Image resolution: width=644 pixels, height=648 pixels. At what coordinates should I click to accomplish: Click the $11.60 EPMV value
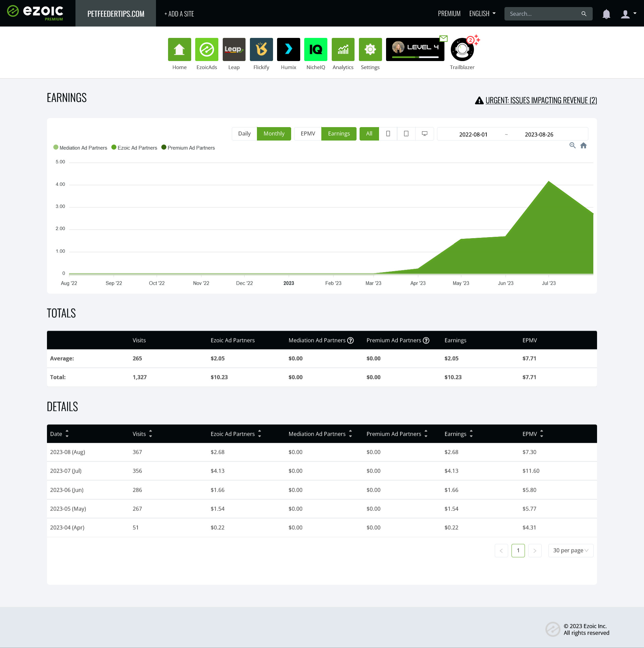click(531, 471)
